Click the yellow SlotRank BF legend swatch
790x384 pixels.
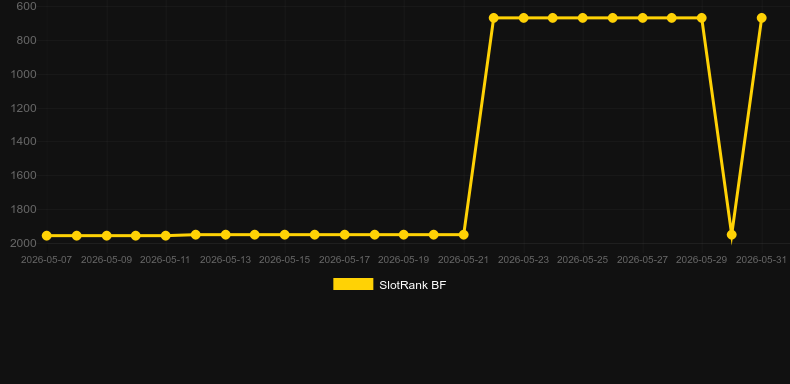(353, 284)
